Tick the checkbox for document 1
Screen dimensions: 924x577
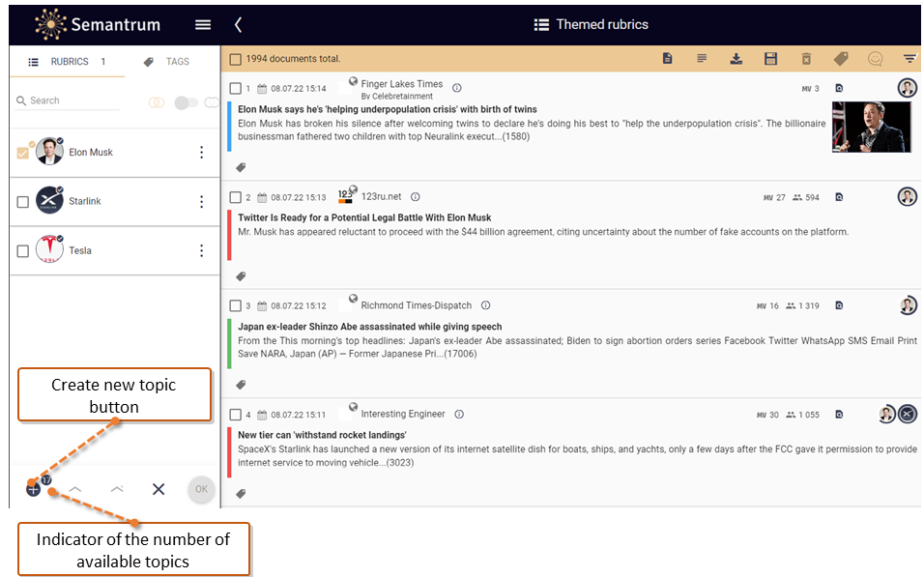[x=236, y=88]
